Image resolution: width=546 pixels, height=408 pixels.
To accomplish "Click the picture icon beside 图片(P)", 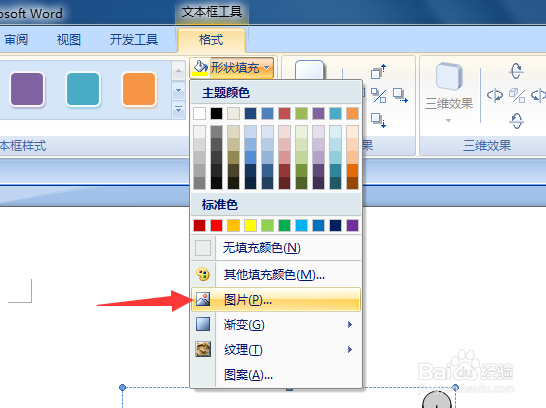I will coord(203,299).
